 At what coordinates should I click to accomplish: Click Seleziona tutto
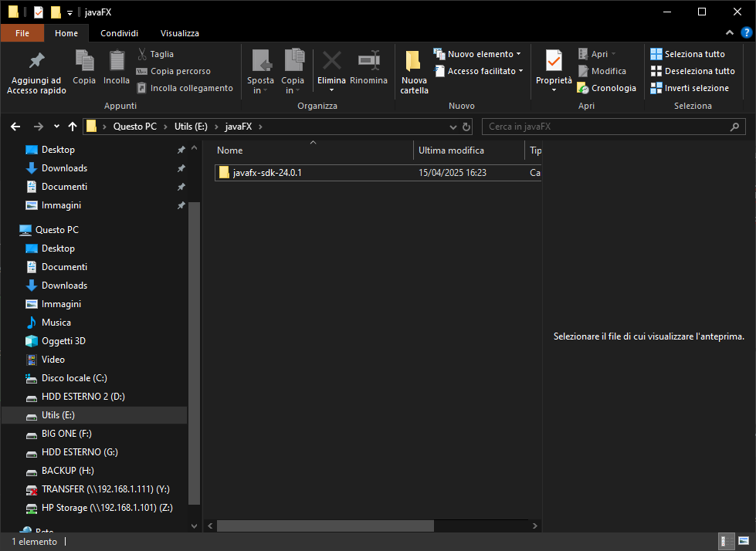coord(687,54)
